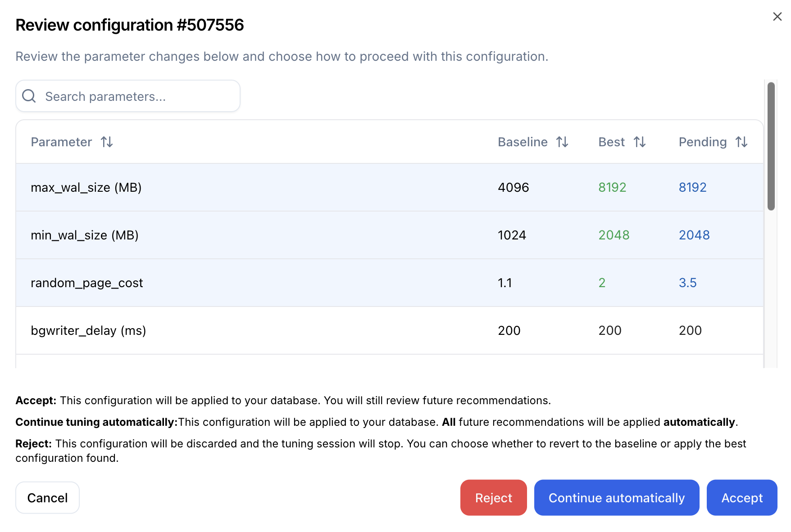Close the review configuration dialog
Image resolution: width=791 pixels, height=532 pixels.
(x=777, y=17)
